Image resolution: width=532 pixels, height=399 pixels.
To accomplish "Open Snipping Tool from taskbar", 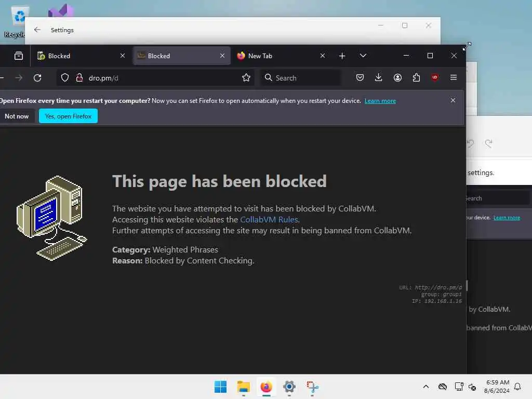I will click(312, 387).
